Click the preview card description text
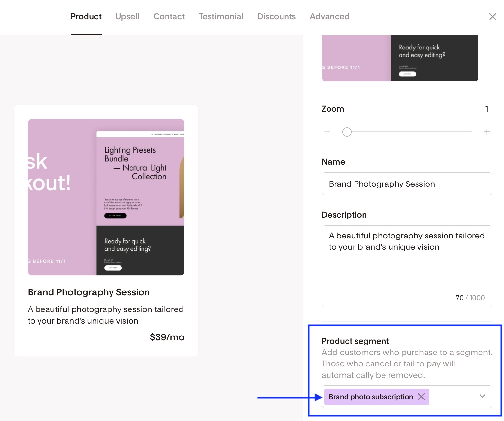Screen dimensions: 504x421 [x=105, y=315]
